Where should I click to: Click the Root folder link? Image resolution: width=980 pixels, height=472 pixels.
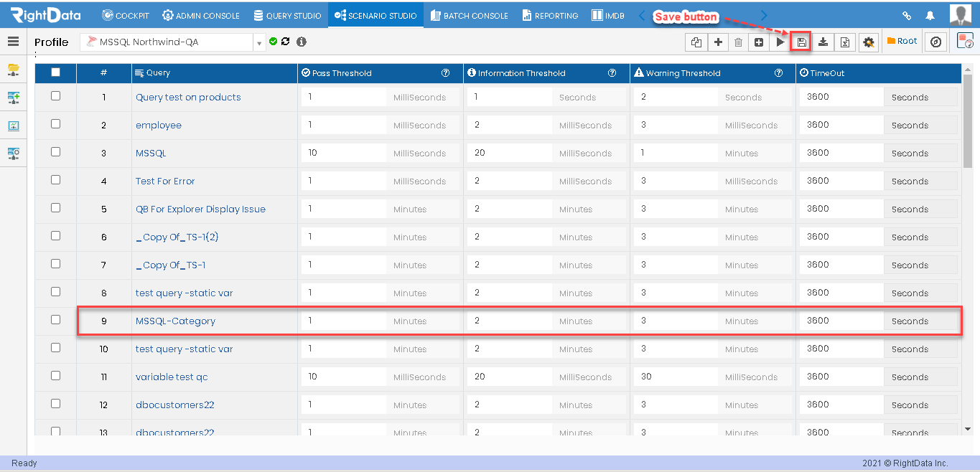coord(902,42)
